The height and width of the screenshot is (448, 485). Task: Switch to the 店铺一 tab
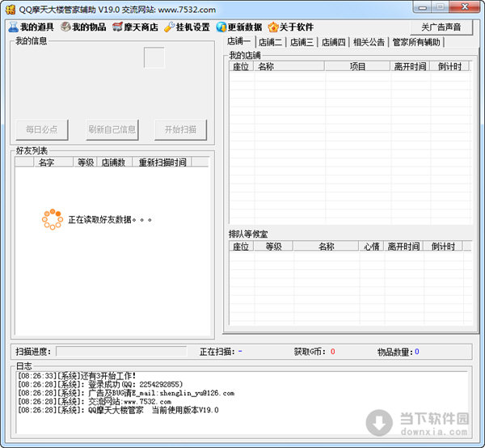pos(238,41)
